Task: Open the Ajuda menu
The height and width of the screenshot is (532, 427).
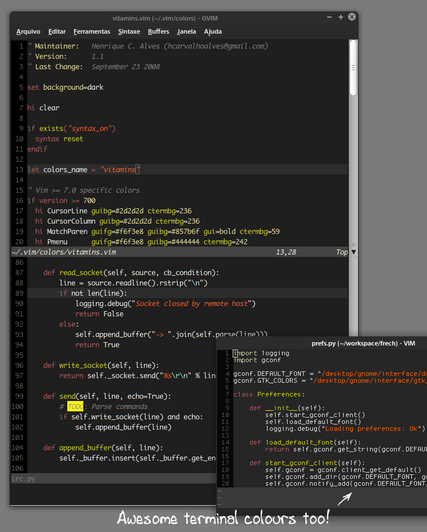Action: (x=213, y=32)
